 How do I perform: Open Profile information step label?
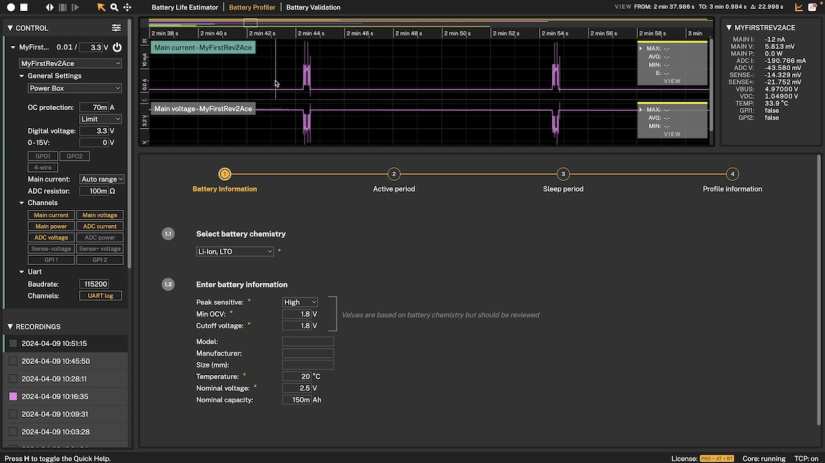pyautogui.click(x=732, y=189)
